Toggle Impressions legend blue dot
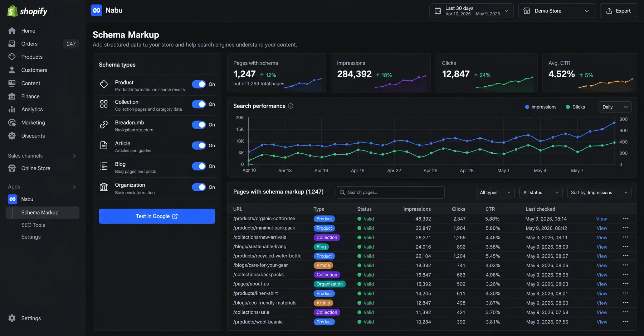Screen dimensions: 644x336 coord(527,107)
